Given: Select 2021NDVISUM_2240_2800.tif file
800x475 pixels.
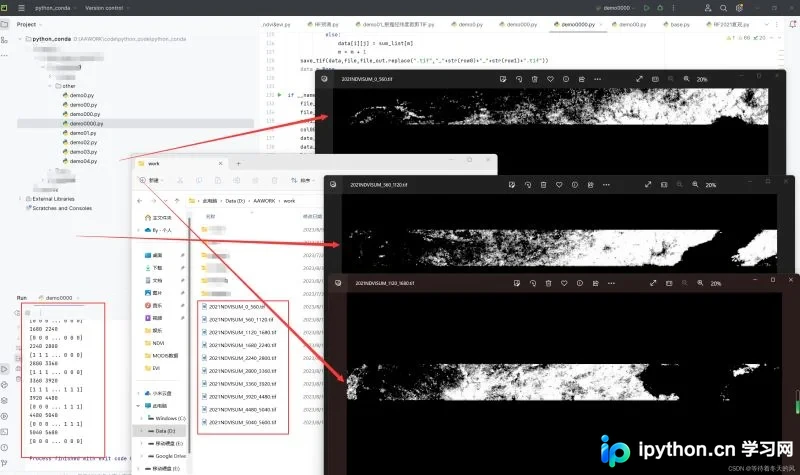Looking at the screenshot, I should tap(239, 358).
